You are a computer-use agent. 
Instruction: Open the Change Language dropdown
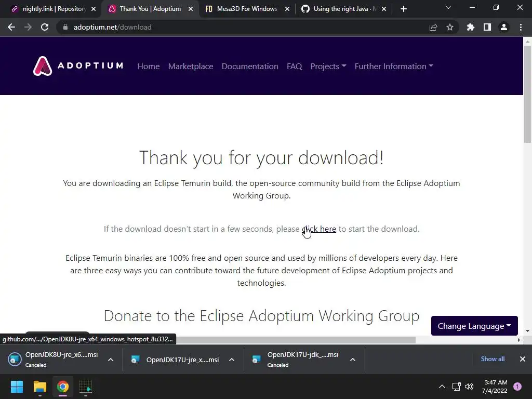pos(474,326)
